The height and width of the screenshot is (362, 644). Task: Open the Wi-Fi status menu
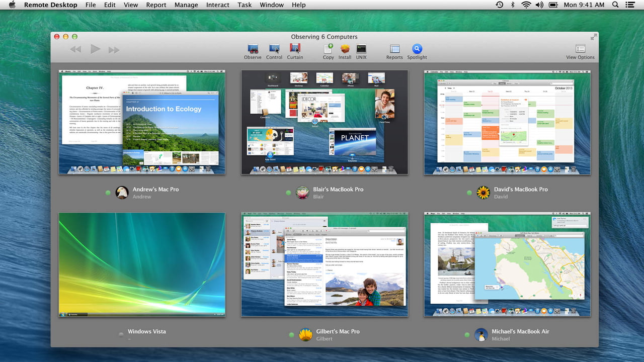(526, 5)
